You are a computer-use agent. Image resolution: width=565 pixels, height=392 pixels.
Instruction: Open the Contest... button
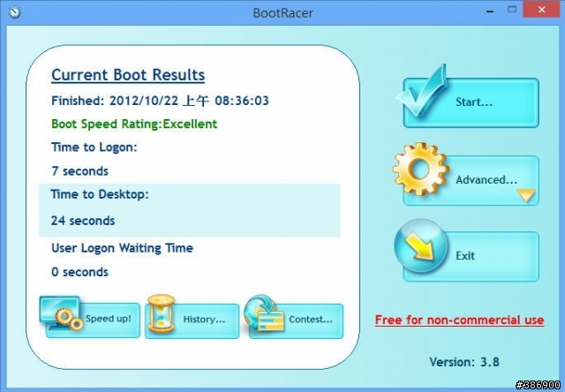[x=297, y=320]
